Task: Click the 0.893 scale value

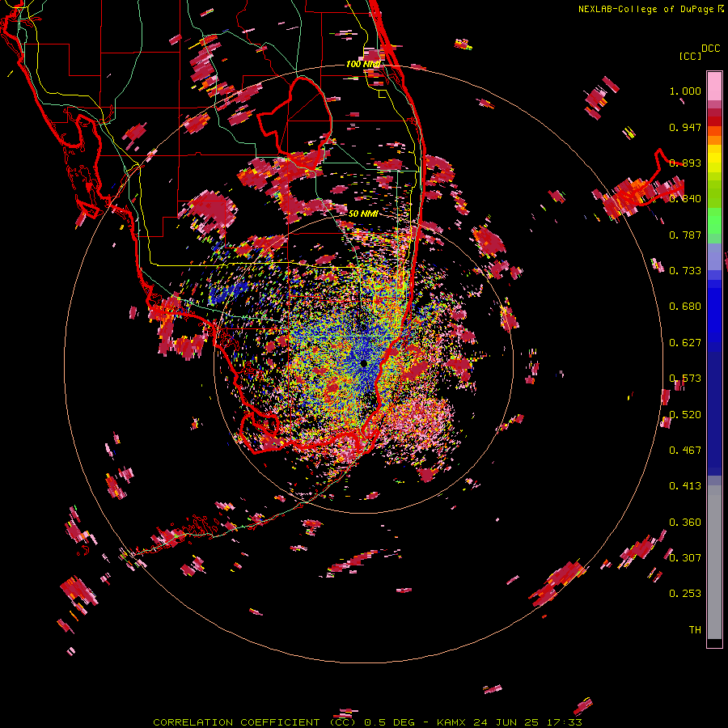Action: pos(685,163)
